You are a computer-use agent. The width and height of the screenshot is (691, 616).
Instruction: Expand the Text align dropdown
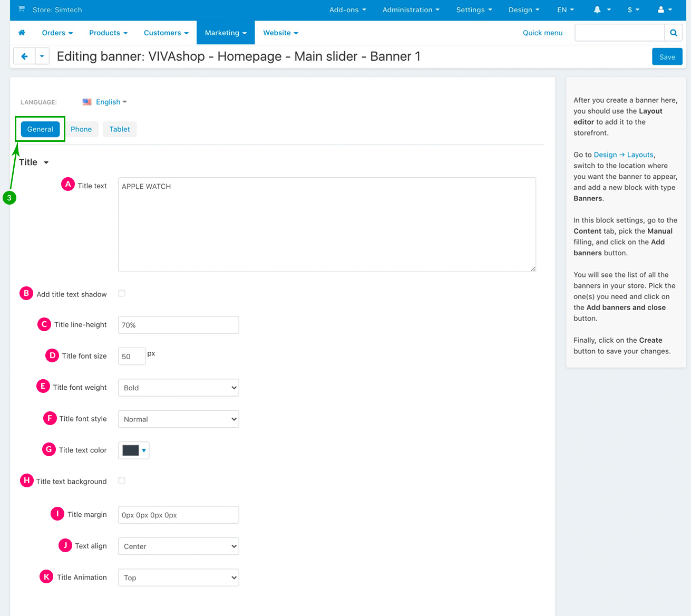point(178,546)
